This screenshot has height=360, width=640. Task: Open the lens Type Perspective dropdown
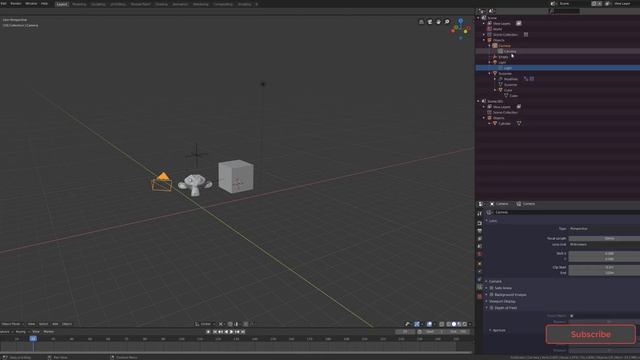604,229
